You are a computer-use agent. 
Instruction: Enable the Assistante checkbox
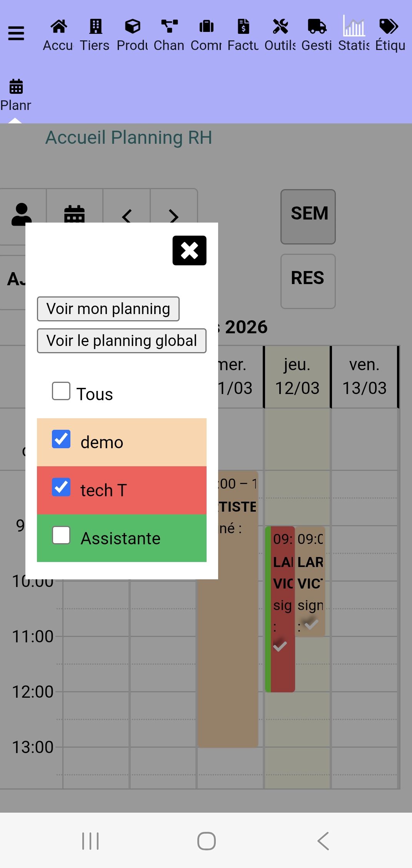[61, 535]
